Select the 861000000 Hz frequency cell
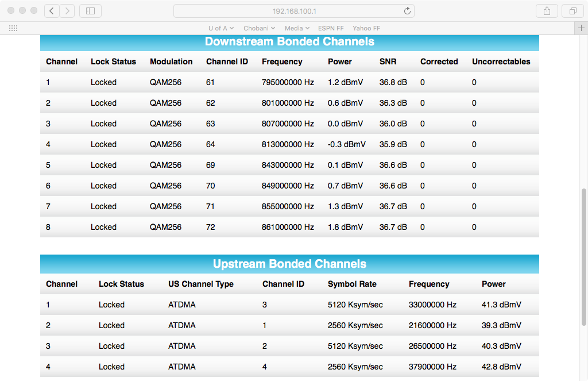 pos(288,227)
